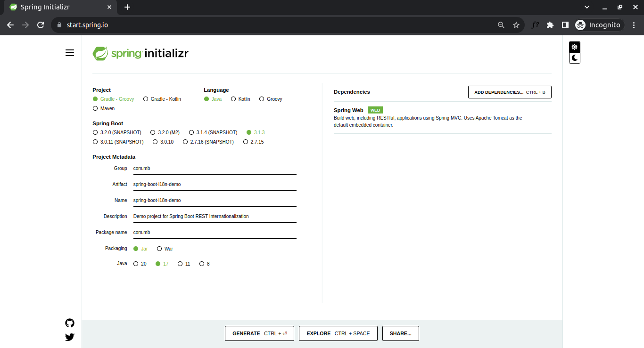Open the tab search dropdown arrow
Image resolution: width=644 pixels, height=348 pixels.
pos(587,7)
